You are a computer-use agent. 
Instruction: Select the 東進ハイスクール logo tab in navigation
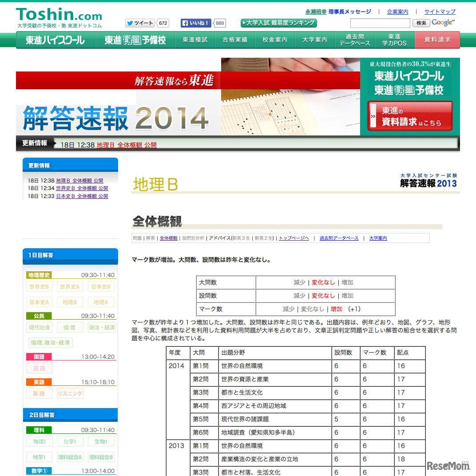[55, 40]
